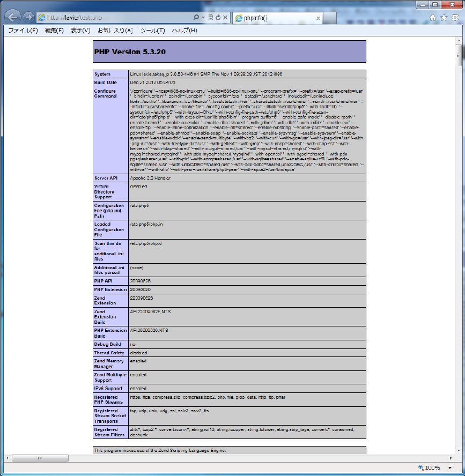465x476 pixels.
Task: Click the /etc/php5/php.d value
Action: [x=145, y=243]
